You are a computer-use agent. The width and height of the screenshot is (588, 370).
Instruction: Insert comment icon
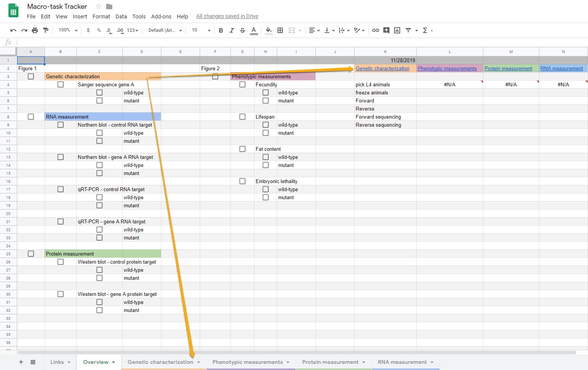[x=386, y=30]
